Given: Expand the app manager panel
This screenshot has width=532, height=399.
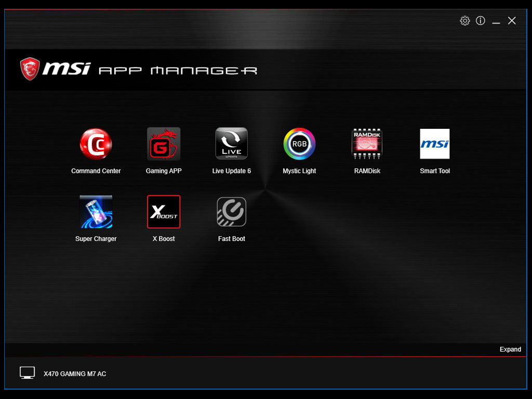Looking at the screenshot, I should (x=510, y=349).
